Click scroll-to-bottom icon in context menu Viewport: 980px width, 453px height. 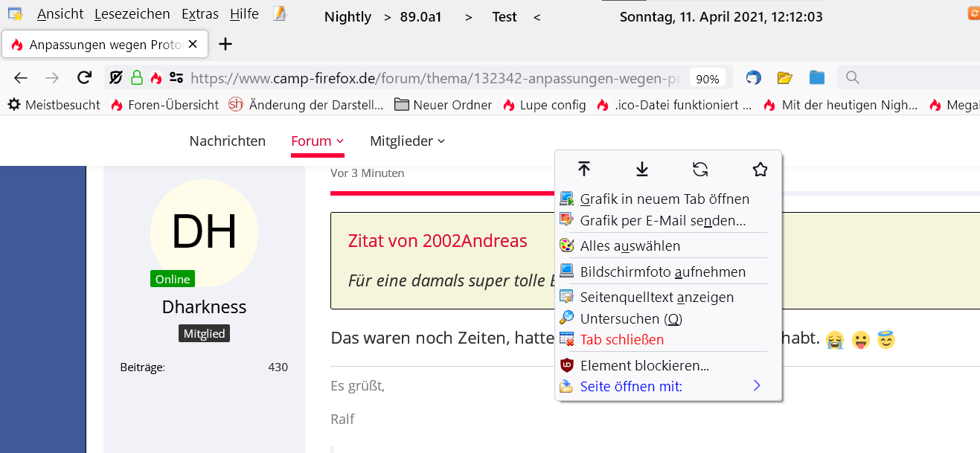[642, 170]
